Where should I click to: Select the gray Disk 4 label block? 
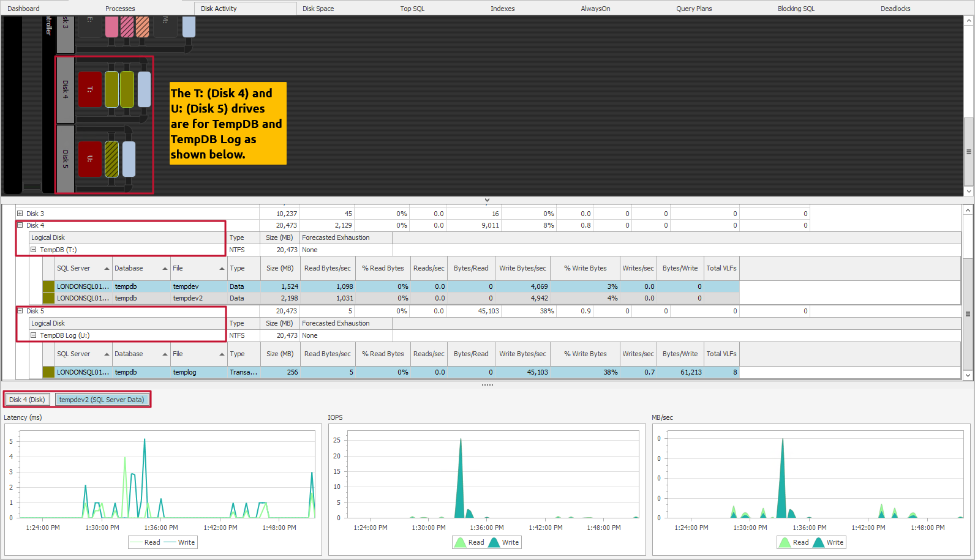click(x=66, y=89)
